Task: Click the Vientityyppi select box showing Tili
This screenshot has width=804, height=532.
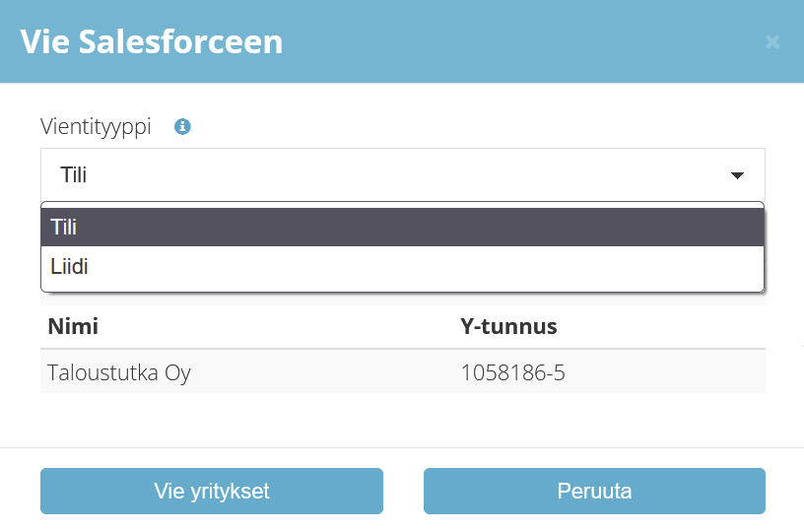Action: tap(403, 174)
